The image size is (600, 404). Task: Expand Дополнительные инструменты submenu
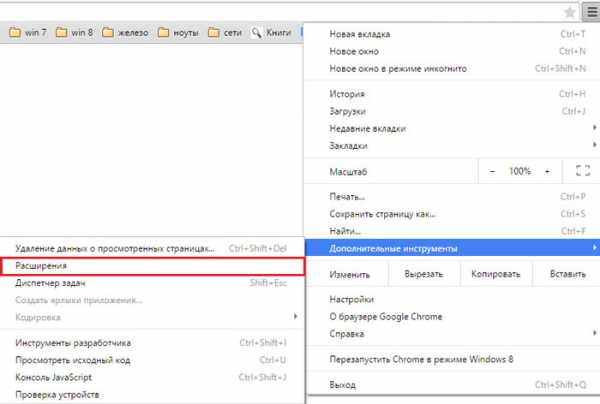(x=452, y=248)
